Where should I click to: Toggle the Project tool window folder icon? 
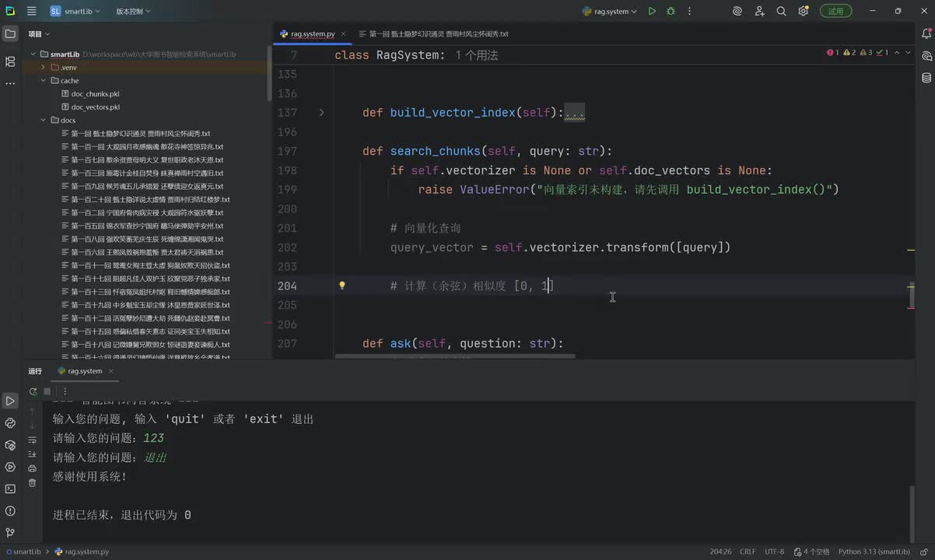click(x=10, y=33)
